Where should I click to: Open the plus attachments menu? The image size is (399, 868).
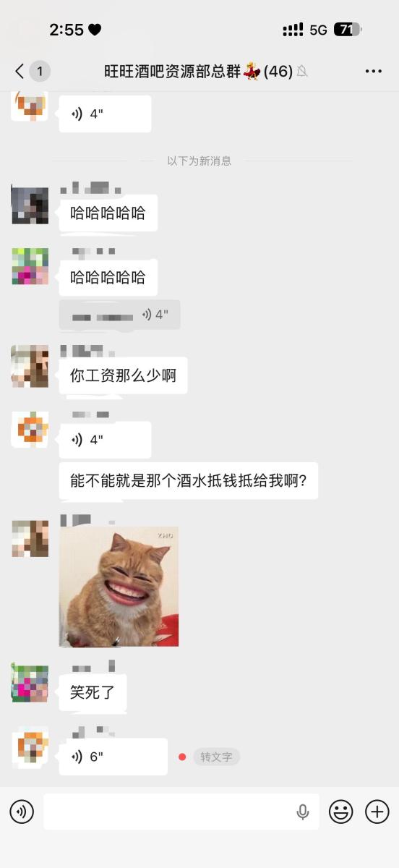[x=377, y=812]
